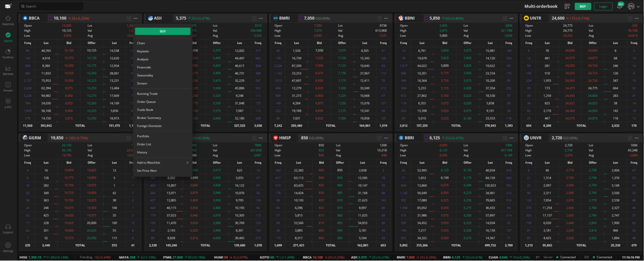Viewport: 644px width, 261px height.
Task: Click slashed-square icon in BMRI panel header
Action: coord(379,18)
